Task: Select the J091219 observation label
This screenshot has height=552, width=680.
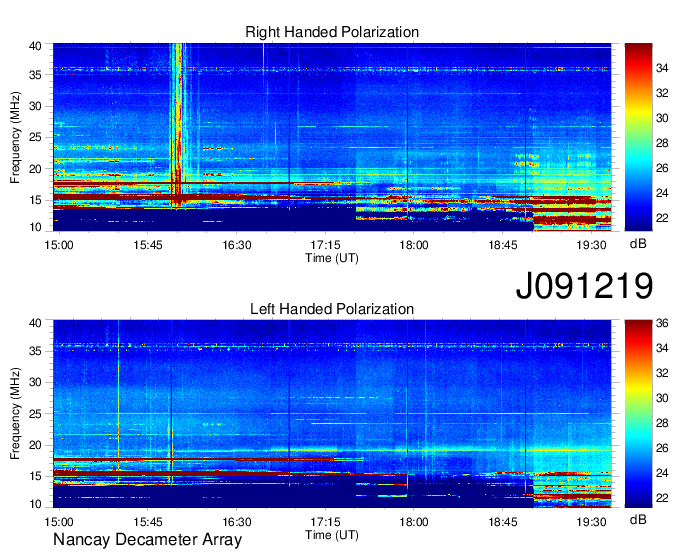Action: tap(584, 285)
